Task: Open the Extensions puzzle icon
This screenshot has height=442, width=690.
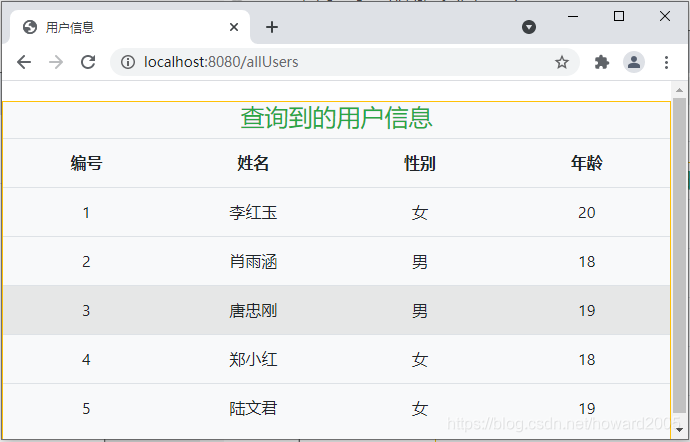Action: [x=602, y=62]
